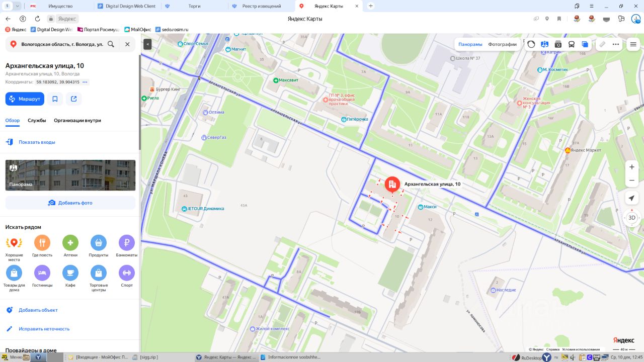Switch to the Торги browser tab
The image size is (644, 362).
(194, 6)
